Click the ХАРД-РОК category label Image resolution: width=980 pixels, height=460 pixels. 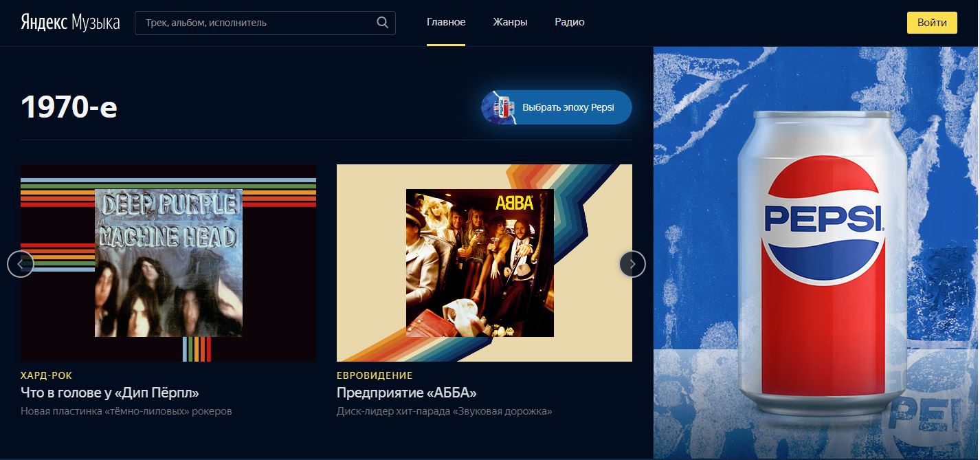46,375
